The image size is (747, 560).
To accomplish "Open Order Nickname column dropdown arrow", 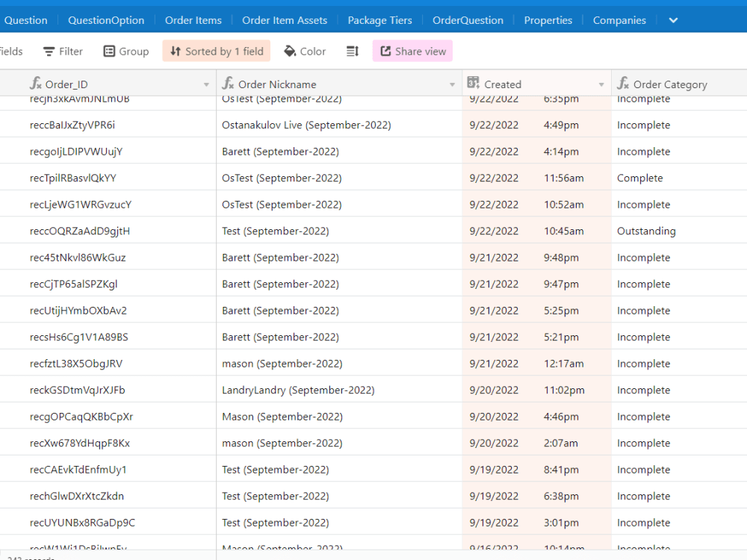I will 452,85.
